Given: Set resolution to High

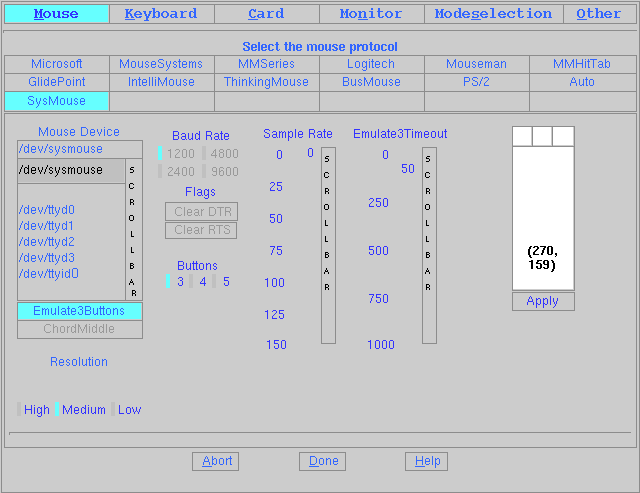Looking at the screenshot, I should [x=34, y=410].
